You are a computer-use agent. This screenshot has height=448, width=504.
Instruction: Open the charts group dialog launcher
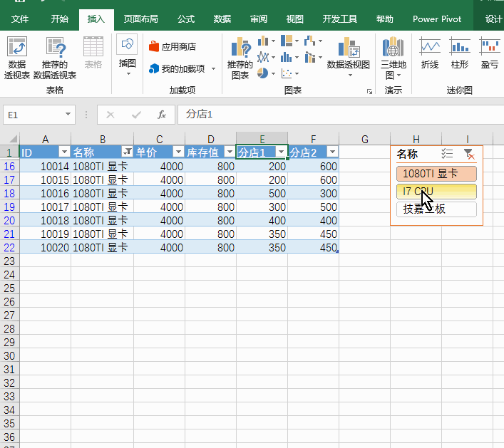369,92
